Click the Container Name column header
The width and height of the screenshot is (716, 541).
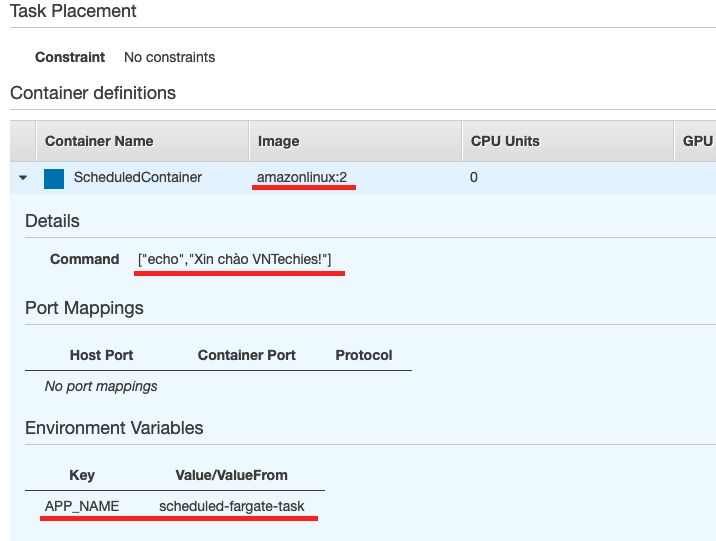tap(99, 141)
